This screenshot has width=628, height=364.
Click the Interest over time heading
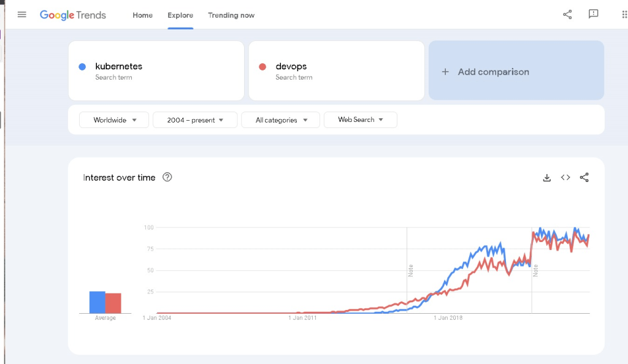[x=119, y=178]
